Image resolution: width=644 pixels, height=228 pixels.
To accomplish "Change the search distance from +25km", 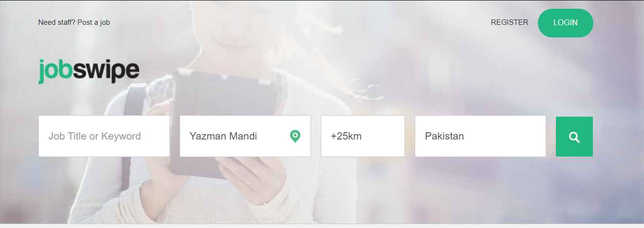I will (363, 136).
